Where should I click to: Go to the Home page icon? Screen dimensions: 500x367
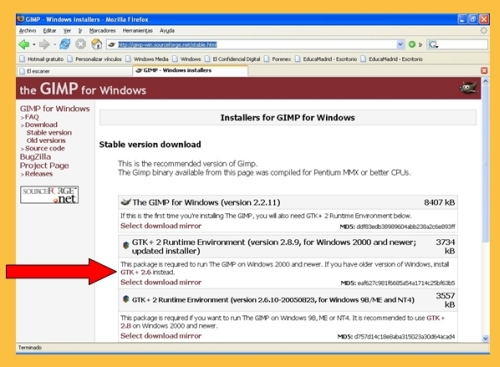click(97, 44)
